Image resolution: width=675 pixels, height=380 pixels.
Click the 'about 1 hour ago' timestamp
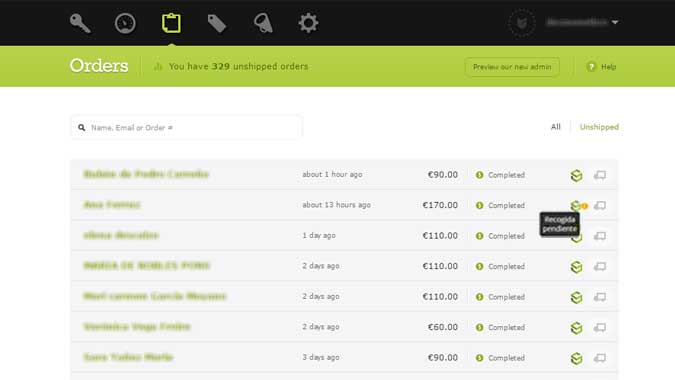pos(332,174)
